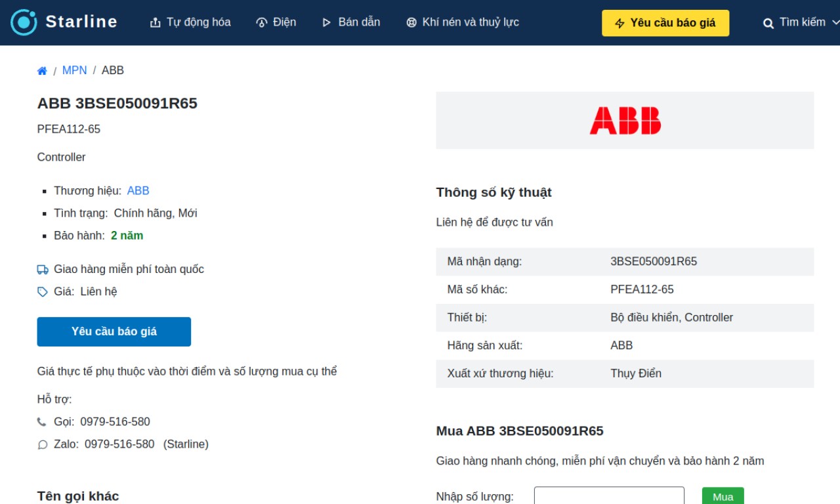Image resolution: width=840 pixels, height=504 pixels.
Task: Click the Hãng sản xuất label cell
Action: pyautogui.click(x=485, y=345)
